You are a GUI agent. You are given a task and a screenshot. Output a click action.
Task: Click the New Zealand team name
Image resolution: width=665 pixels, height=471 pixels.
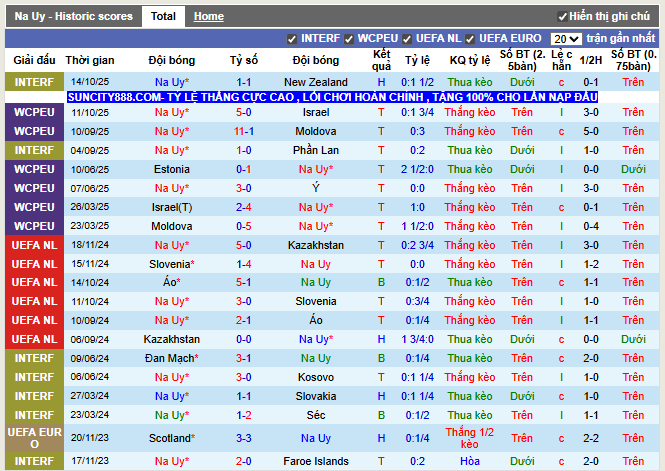[x=316, y=82]
